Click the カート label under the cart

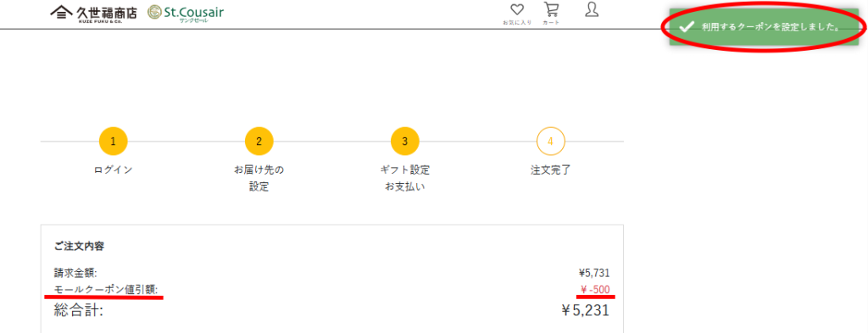pyautogui.click(x=551, y=23)
